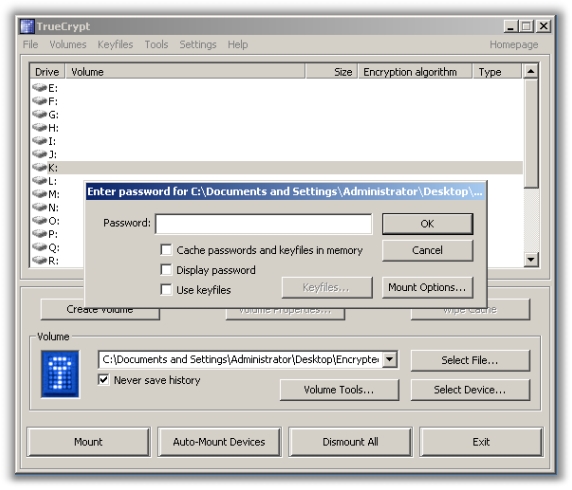
Task: Click the Encryption algorithm column header
Action: [x=415, y=72]
